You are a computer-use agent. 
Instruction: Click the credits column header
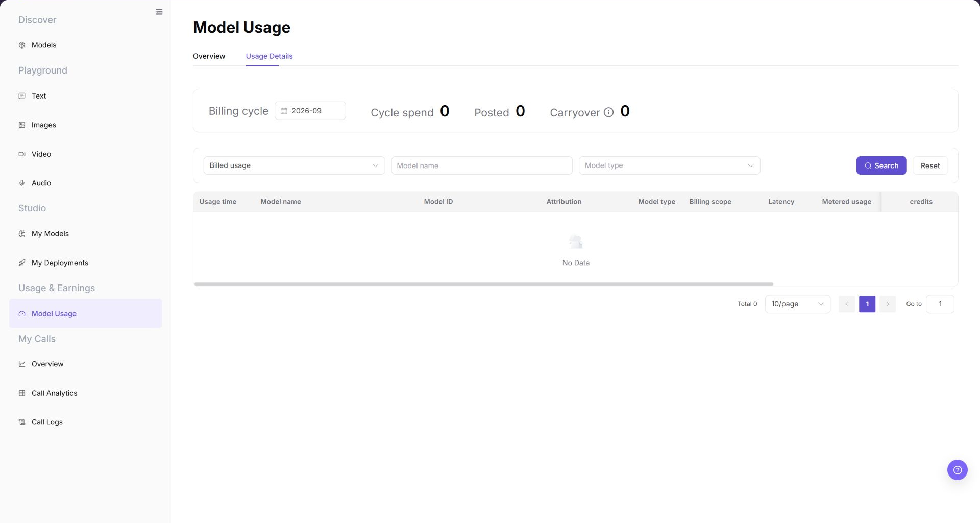[921, 202]
